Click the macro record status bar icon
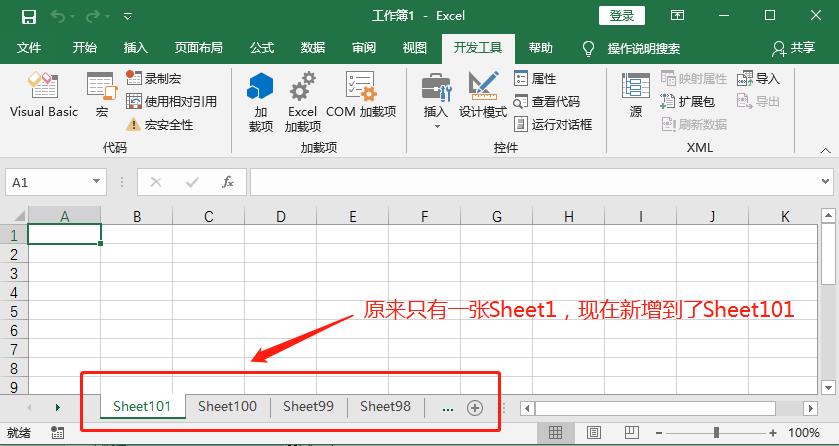The height and width of the screenshot is (446, 839). click(x=58, y=433)
